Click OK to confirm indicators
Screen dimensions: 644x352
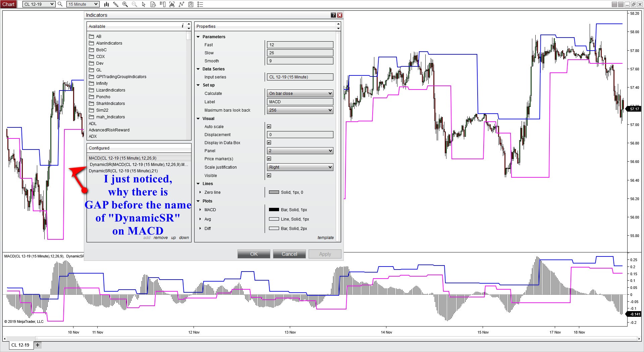(x=254, y=254)
